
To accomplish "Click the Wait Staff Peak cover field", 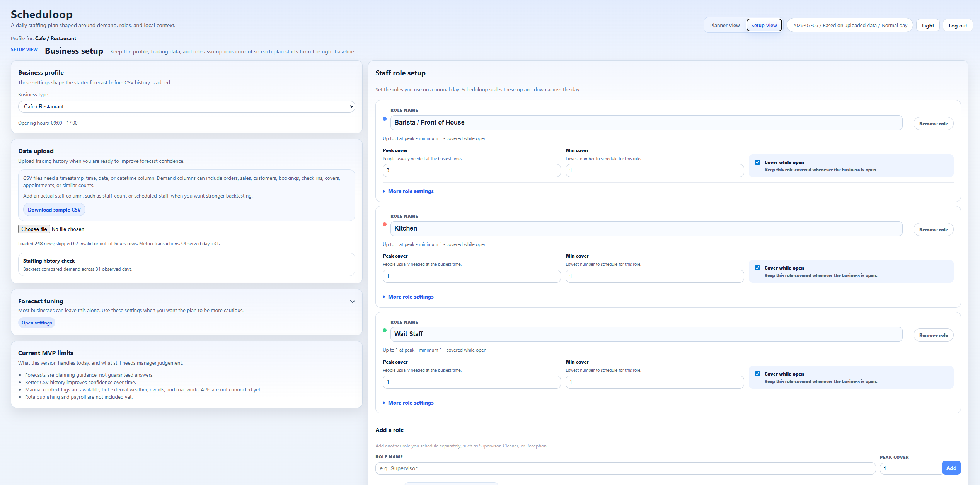I will [471, 382].
